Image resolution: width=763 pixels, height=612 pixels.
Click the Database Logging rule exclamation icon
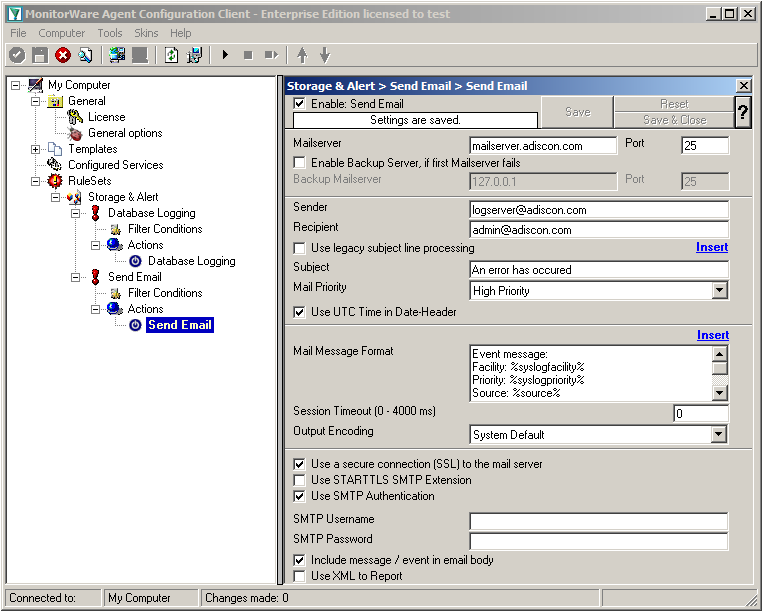point(95,213)
